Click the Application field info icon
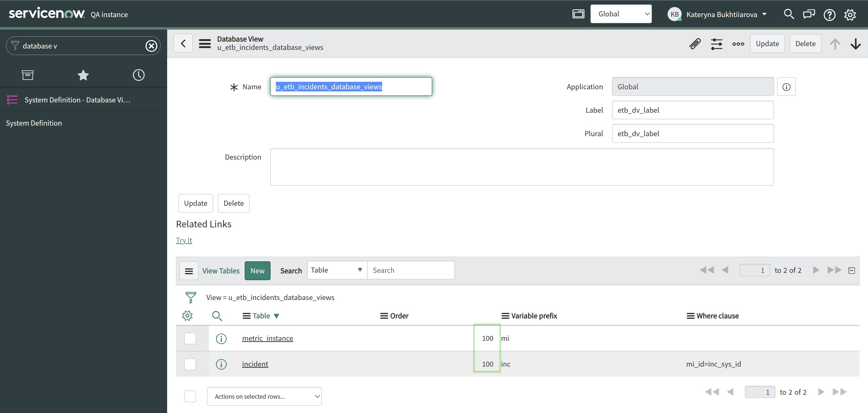The width and height of the screenshot is (868, 413). (x=786, y=87)
